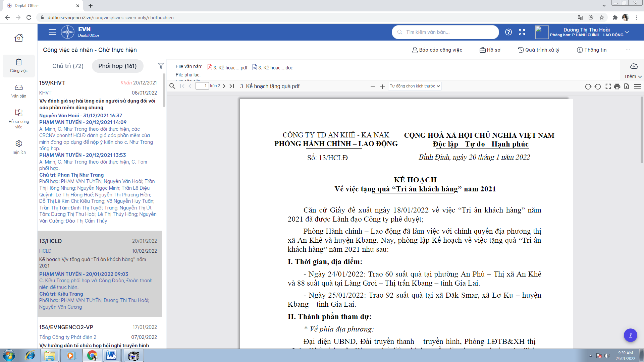The width and height of the screenshot is (644, 362).
Task: Click the help question mark icon
Action: (x=508, y=32)
